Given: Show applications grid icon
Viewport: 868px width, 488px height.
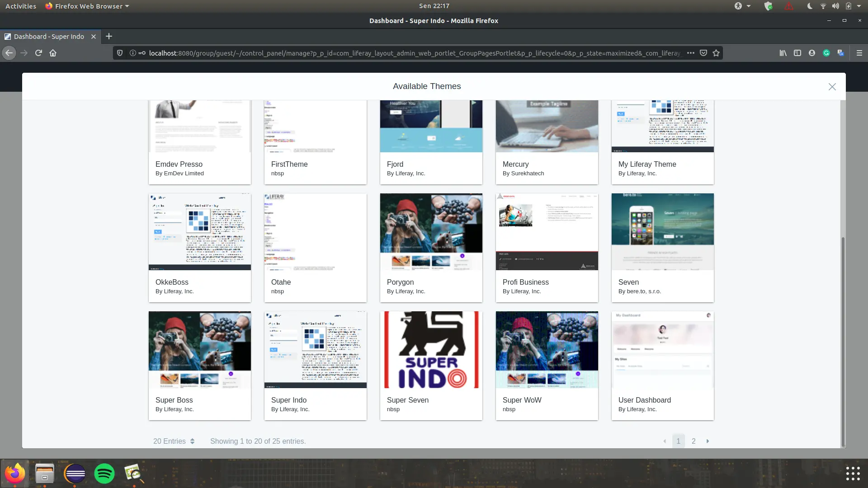Looking at the screenshot, I should tap(853, 474).
